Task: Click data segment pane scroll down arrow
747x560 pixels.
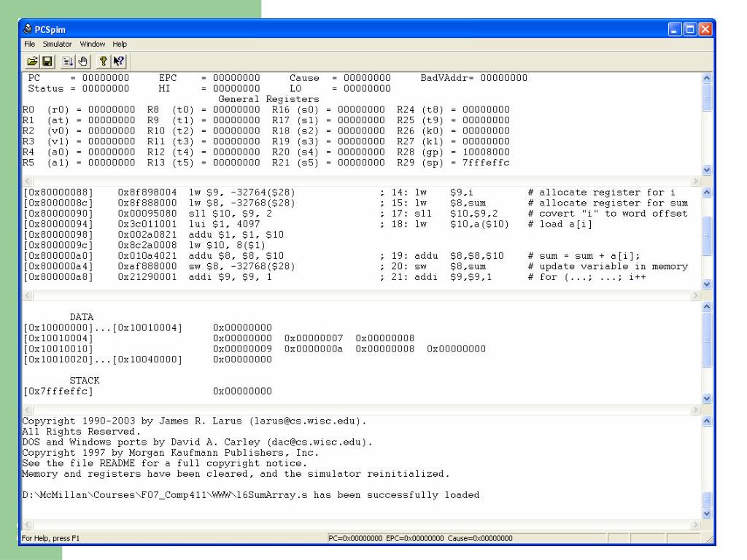Action: point(707,399)
